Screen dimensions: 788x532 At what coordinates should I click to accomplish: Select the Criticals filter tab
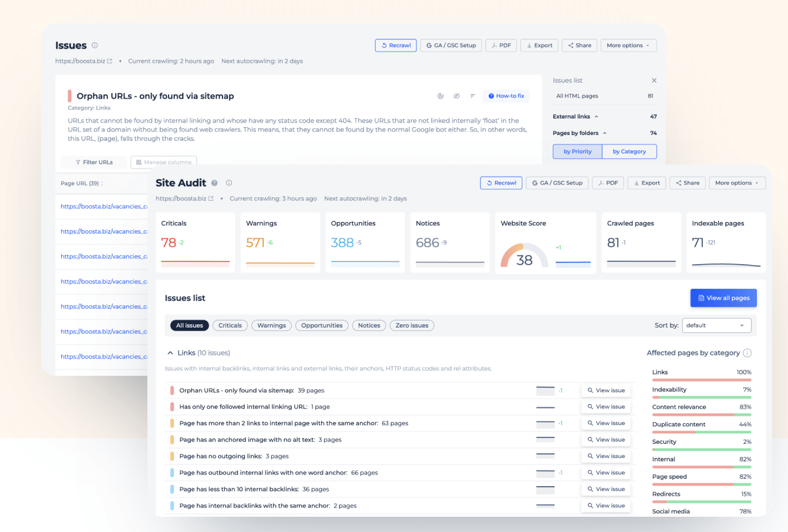(230, 325)
